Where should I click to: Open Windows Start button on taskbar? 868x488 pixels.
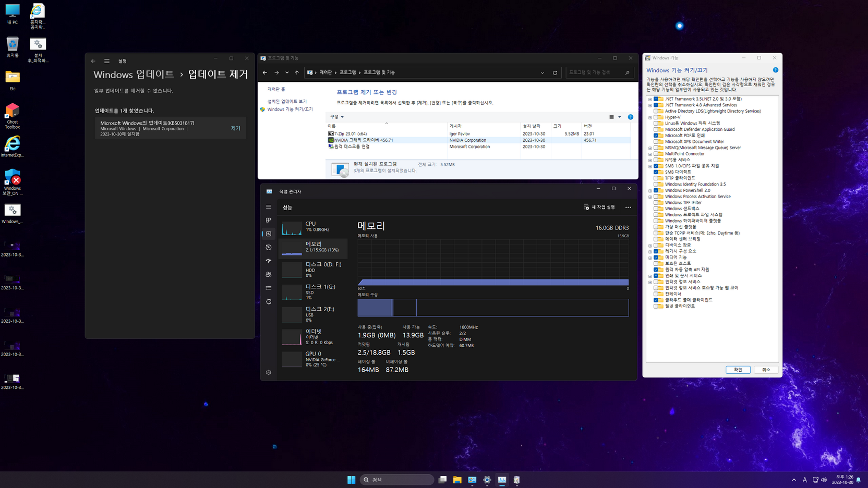(352, 480)
